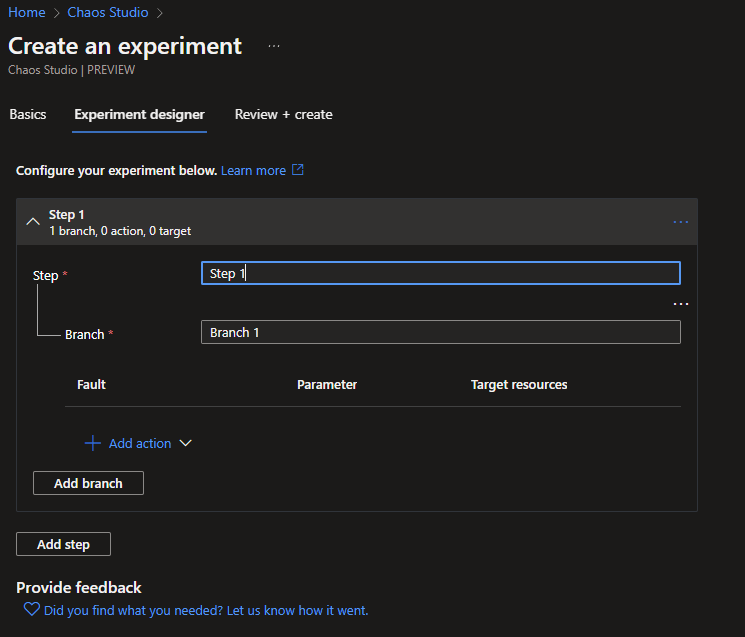The width and height of the screenshot is (745, 637).
Task: Click the Home breadcrumb link
Action: (27, 12)
